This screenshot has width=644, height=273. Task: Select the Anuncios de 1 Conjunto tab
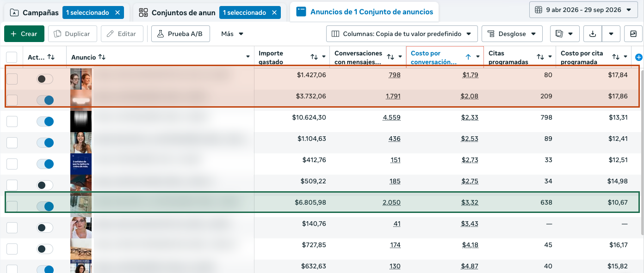point(365,12)
